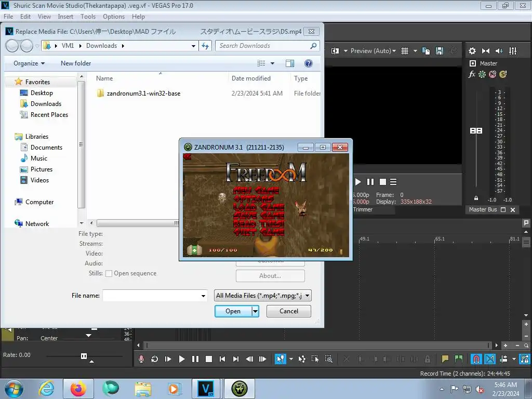
Task: Toggle Master Solo icon
Action: (x=503, y=74)
